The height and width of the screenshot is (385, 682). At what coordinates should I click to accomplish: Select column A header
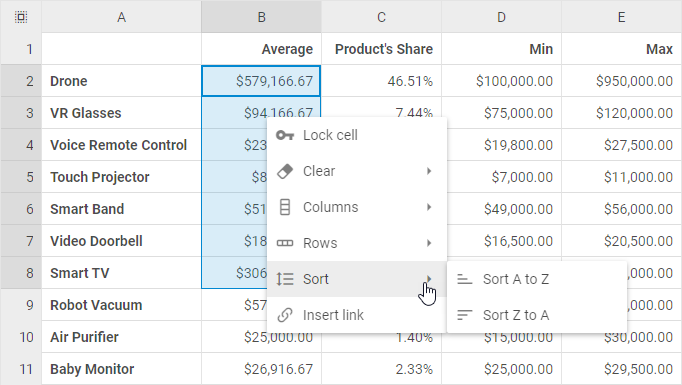click(x=121, y=17)
